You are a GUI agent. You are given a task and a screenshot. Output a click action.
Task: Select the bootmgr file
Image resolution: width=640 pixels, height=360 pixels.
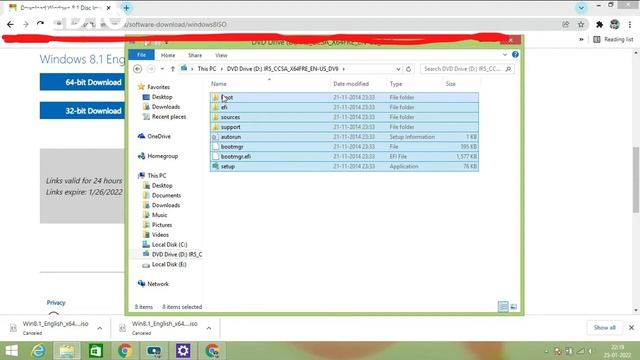[x=344, y=147]
